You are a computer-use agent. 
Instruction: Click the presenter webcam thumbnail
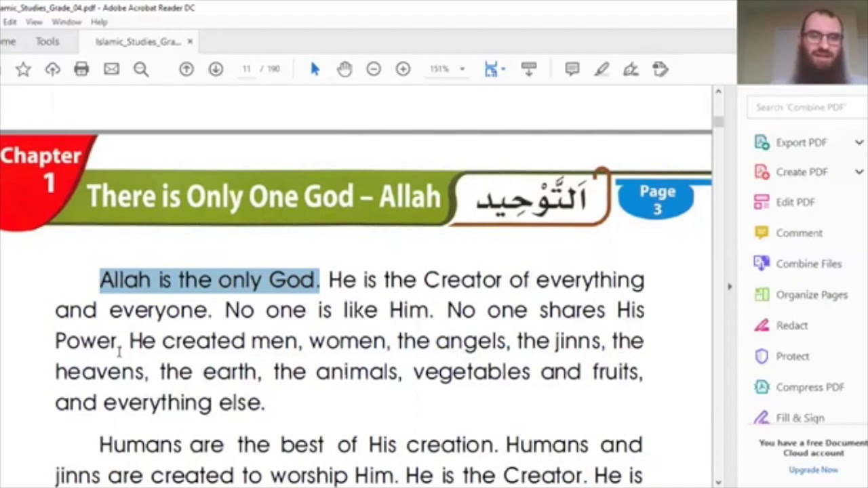tap(803, 42)
